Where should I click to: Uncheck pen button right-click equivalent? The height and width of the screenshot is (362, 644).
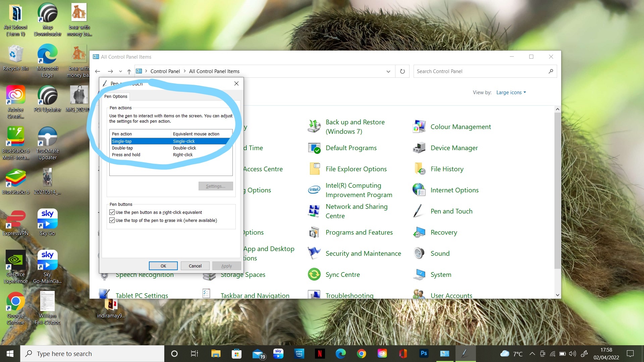[112, 212]
